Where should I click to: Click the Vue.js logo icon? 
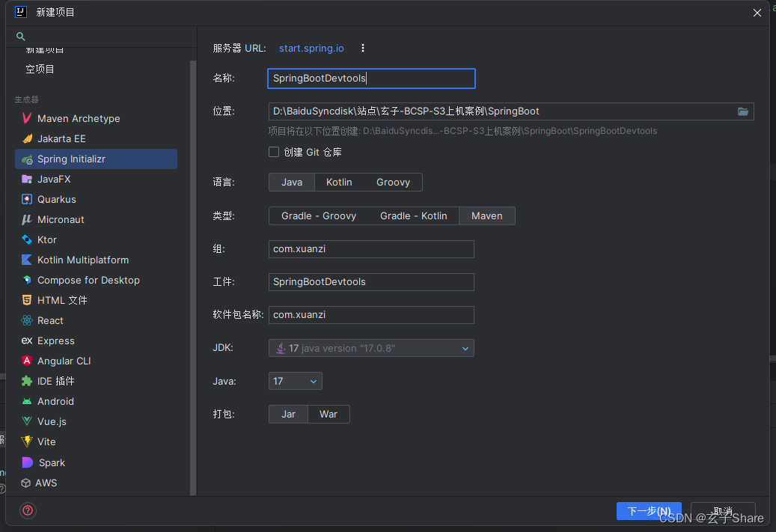[27, 421]
